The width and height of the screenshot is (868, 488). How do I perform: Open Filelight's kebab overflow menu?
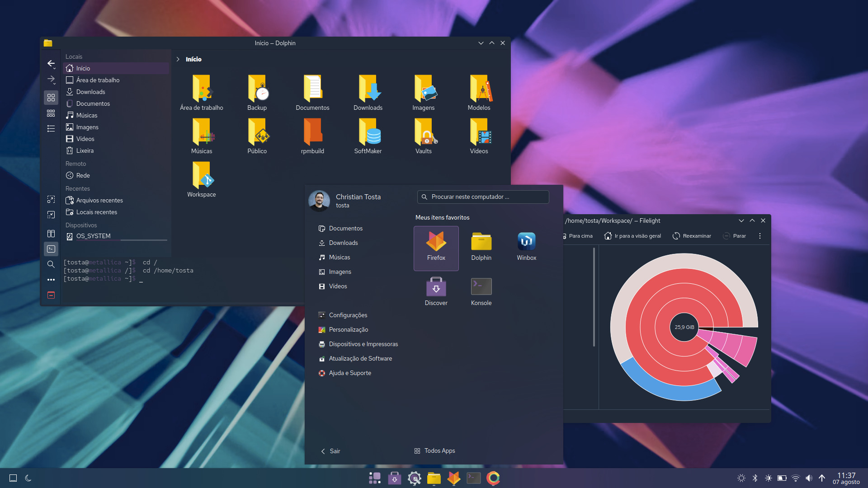tap(760, 236)
